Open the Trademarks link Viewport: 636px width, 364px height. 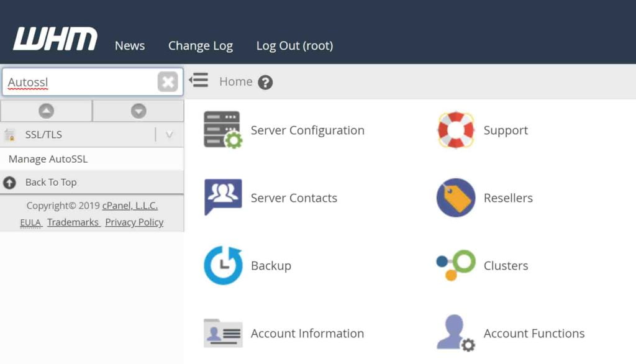[73, 222]
